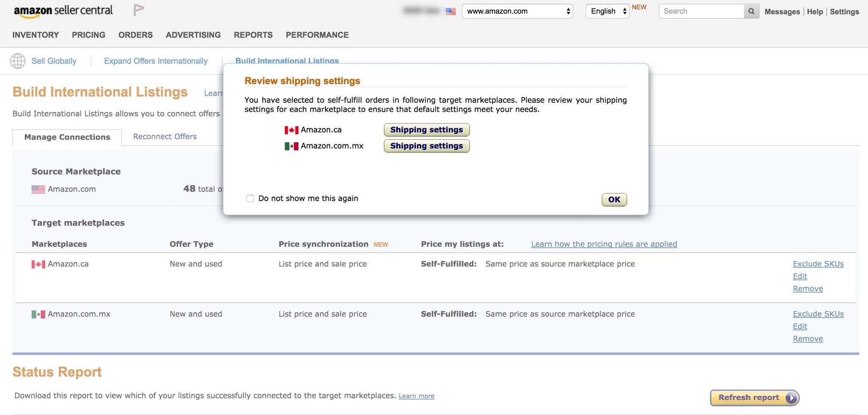Open Sell Globally link
Viewport: 868px width, 415px height.
[54, 61]
